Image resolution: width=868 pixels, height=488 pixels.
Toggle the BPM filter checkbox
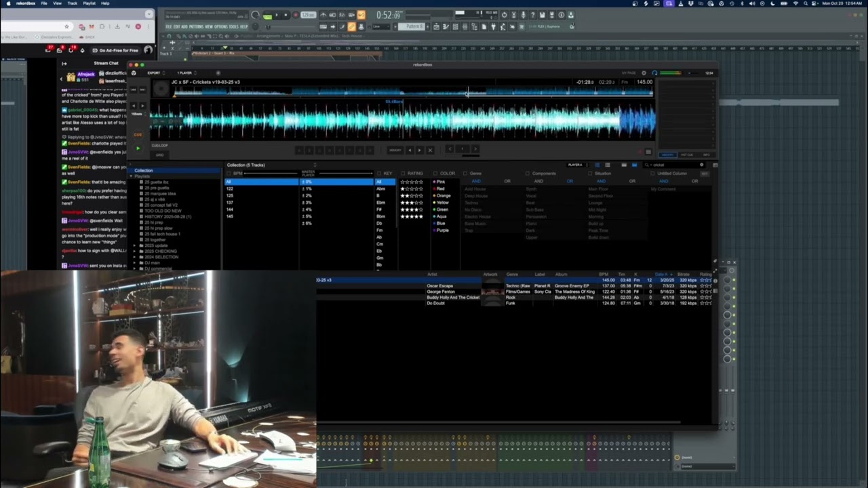229,174
